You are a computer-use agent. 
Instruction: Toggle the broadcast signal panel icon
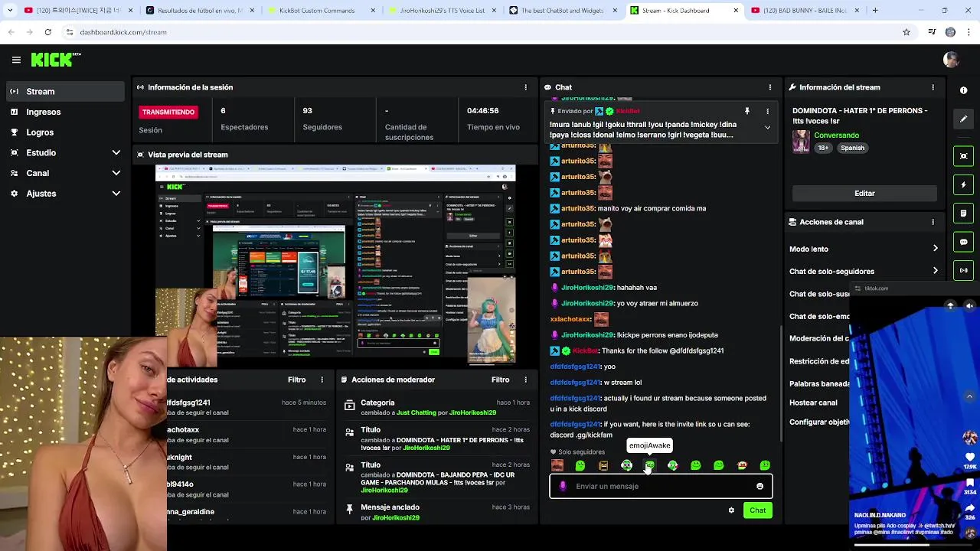click(x=963, y=270)
